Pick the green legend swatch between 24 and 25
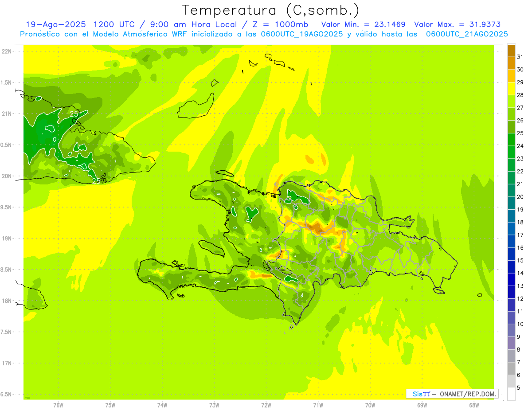Viewport: 532px width, 411px height. tap(511, 140)
